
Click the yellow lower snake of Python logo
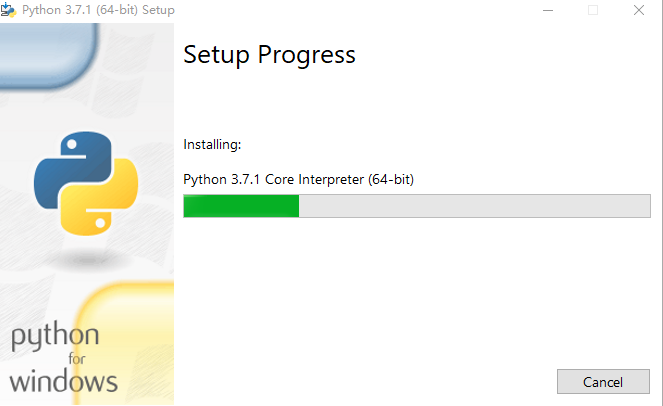tap(100, 198)
